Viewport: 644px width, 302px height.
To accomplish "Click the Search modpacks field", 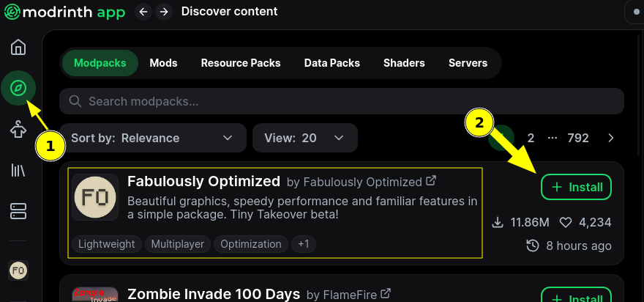I will click(342, 101).
